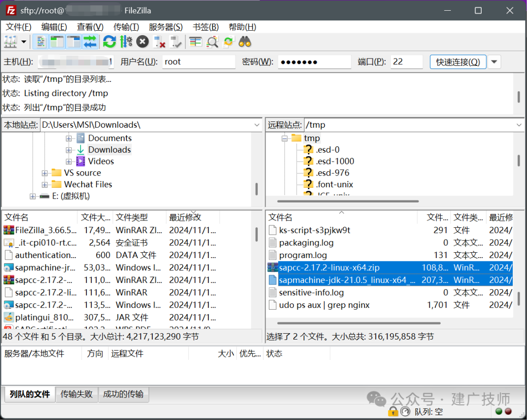Open remote site path dropdown
527x420 pixels.
click(x=519, y=125)
